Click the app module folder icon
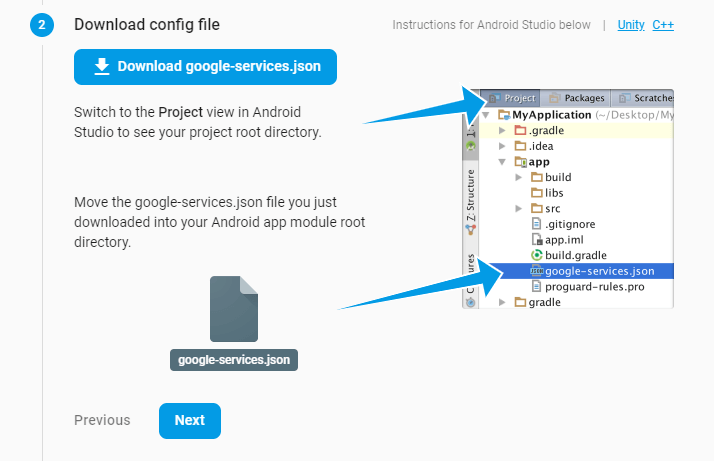Image resolution: width=714 pixels, height=461 pixels. [520, 161]
